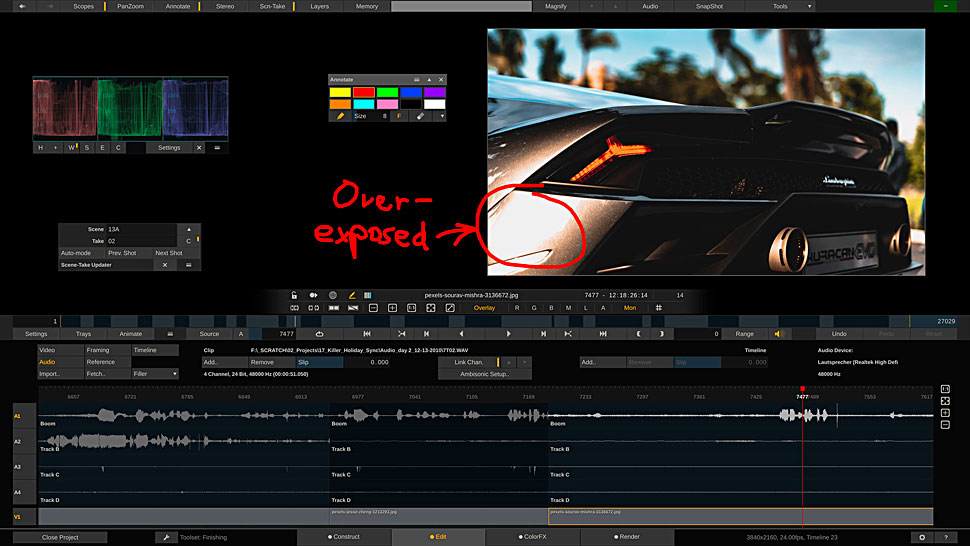Image resolution: width=970 pixels, height=546 pixels.
Task: Switch to the Construct module tab
Action: click(344, 537)
